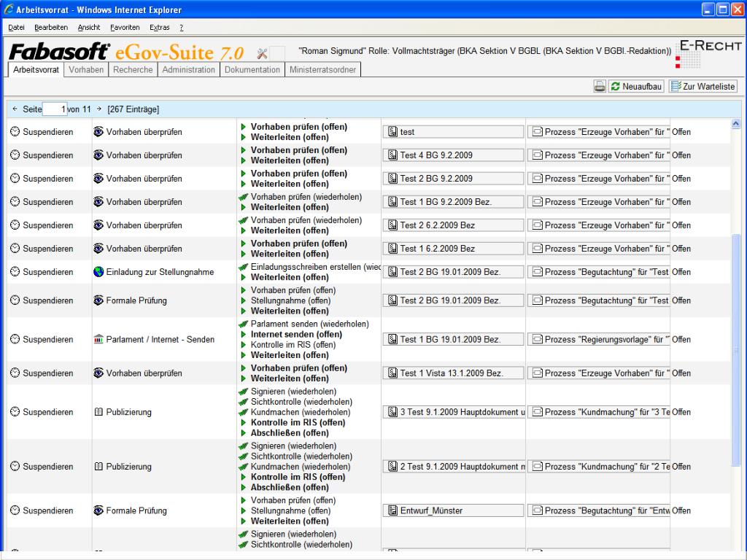747x560 pixels.
Task: Click the tools icon next to eGov-Suite 7.0
Action: point(262,54)
